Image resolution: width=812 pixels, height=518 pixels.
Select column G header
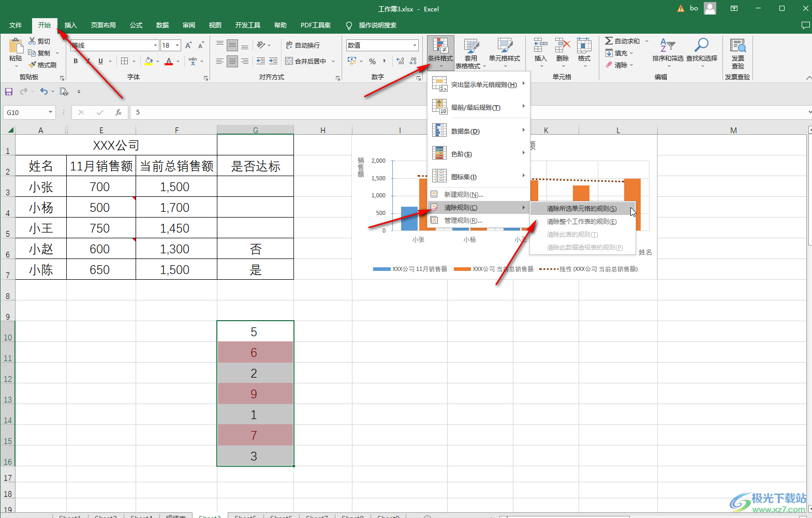[x=255, y=130]
